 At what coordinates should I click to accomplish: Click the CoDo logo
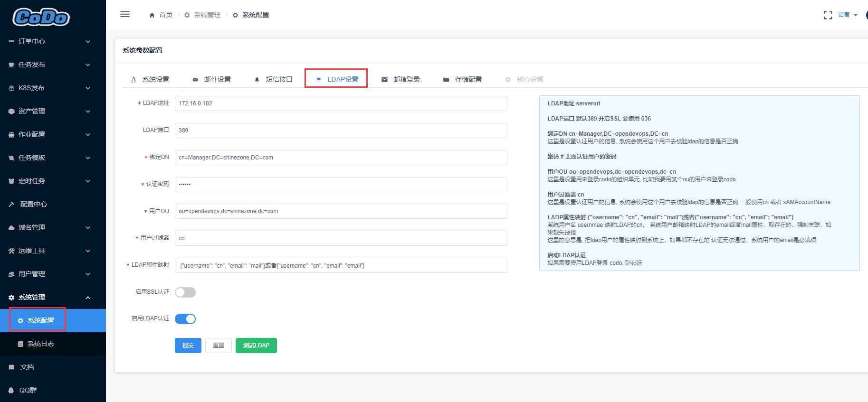[x=41, y=18]
